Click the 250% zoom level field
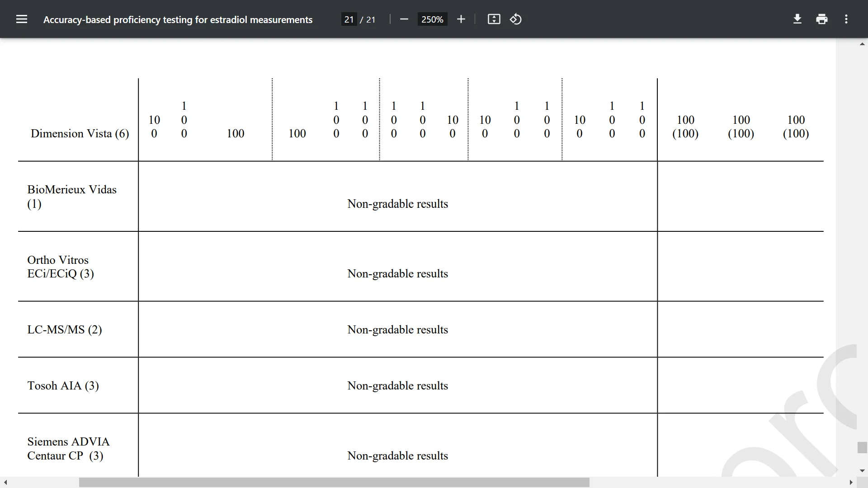Viewport: 868px width, 488px height. pos(432,19)
